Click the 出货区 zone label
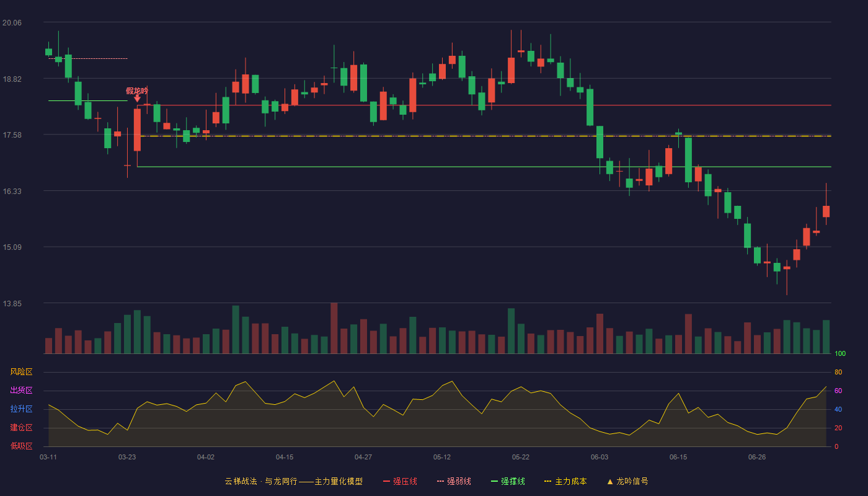Image resolution: width=868 pixels, height=496 pixels. [x=21, y=391]
